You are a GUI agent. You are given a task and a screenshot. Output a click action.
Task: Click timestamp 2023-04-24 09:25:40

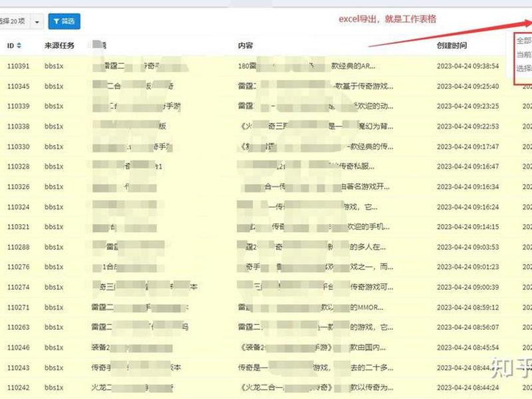[468, 86]
